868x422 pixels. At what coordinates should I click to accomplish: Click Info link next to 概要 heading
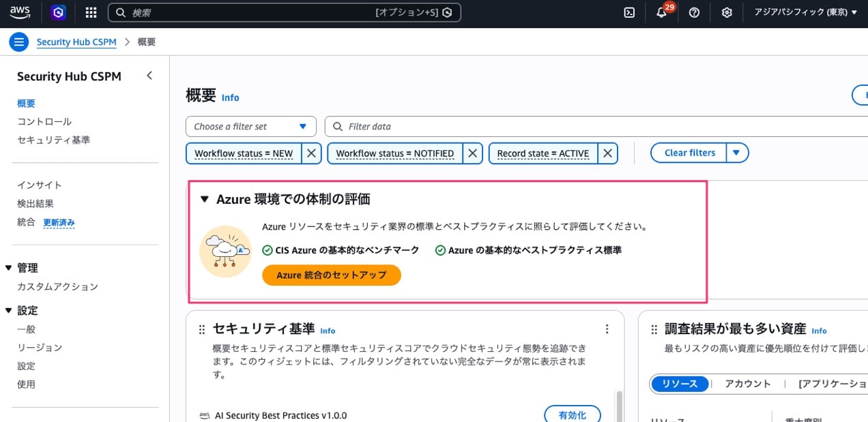pos(231,97)
